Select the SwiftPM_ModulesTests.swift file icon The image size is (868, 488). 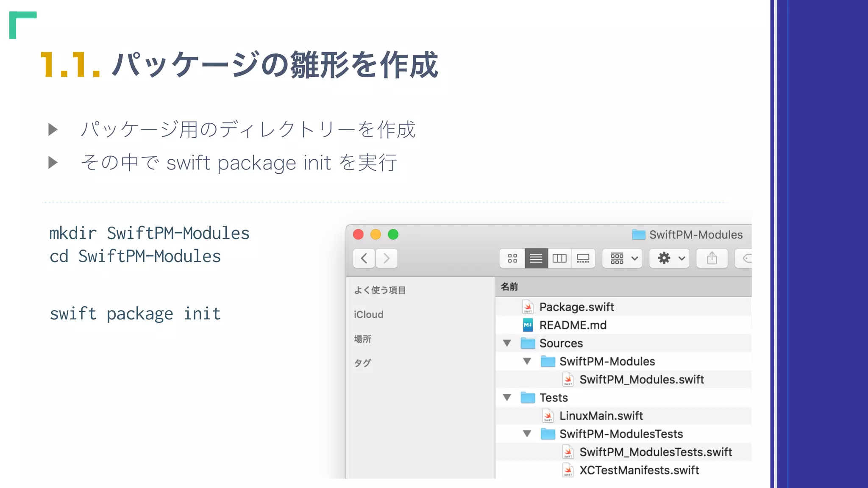click(568, 452)
